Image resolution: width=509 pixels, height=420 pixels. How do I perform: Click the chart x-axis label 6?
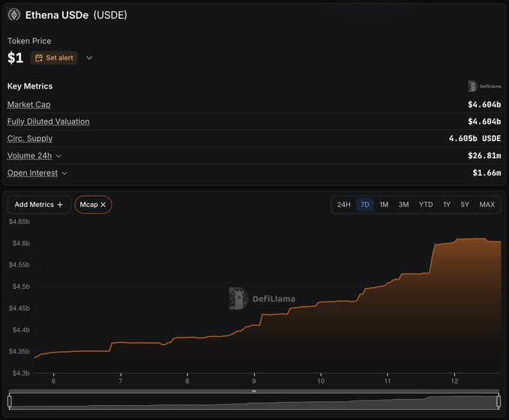pyautogui.click(x=53, y=381)
